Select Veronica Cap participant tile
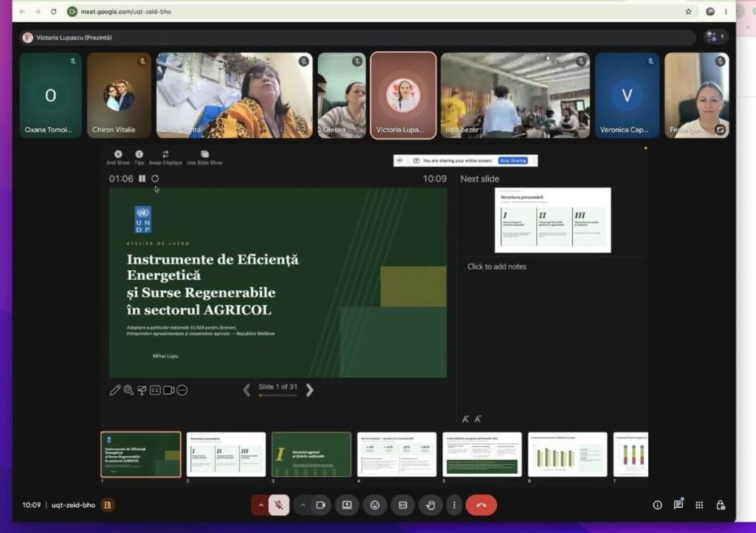Screen dimensions: 756x533 coord(628,95)
